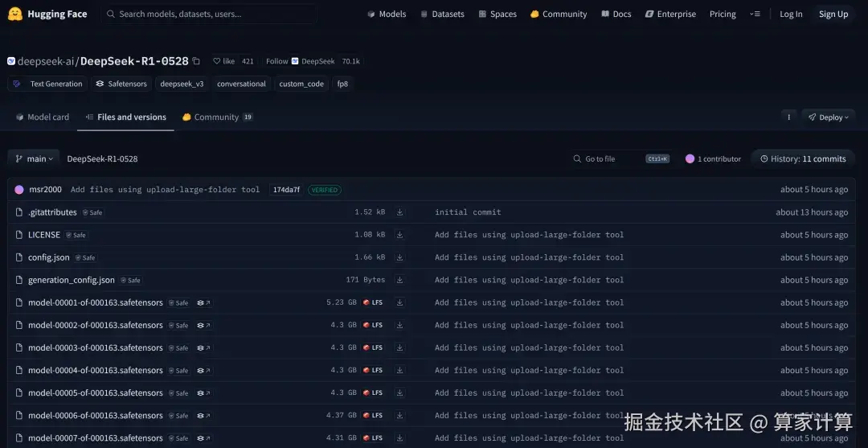This screenshot has width=868, height=448.
Task: Download the config.json file
Action: pos(399,257)
